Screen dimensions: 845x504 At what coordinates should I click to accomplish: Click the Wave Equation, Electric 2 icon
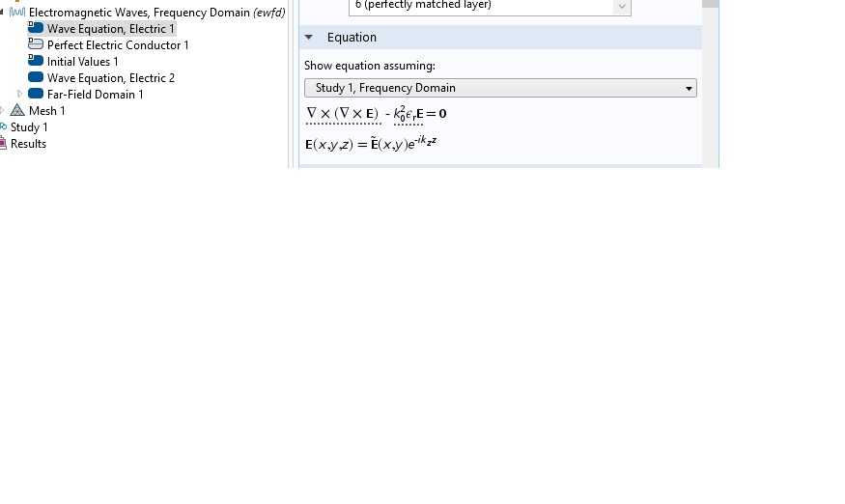36,77
